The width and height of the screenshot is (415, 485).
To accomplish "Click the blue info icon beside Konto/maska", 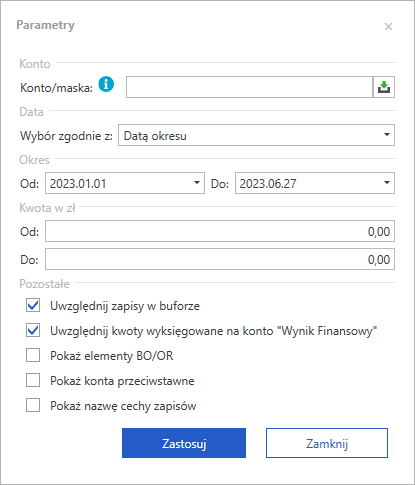I will [106, 84].
